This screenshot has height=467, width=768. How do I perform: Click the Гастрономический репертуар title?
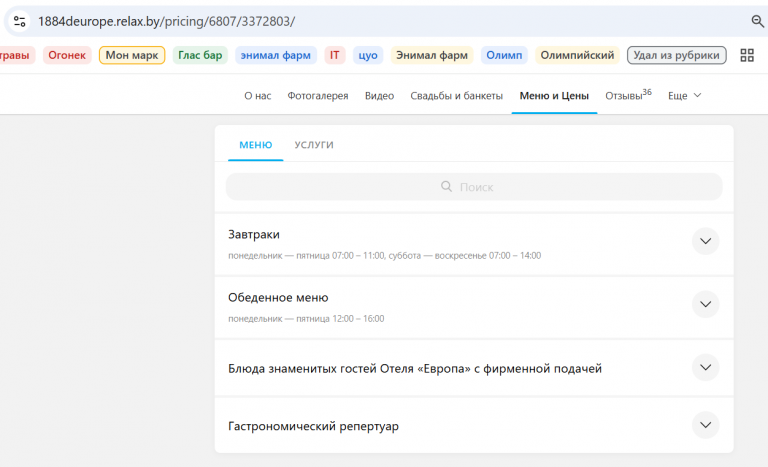(x=313, y=426)
